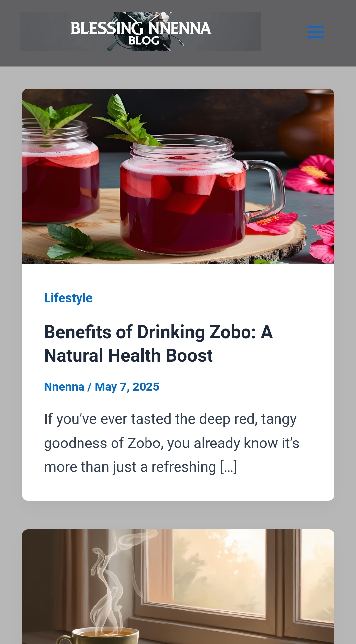The height and width of the screenshot is (644, 356).
Task: Open the hamburger menu
Action: [315, 32]
